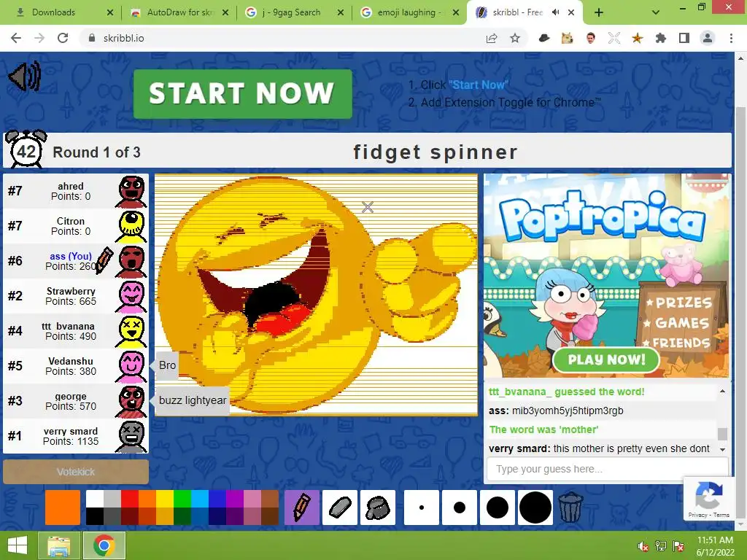Screen dimensions: 747x560
Task: Reload the skribbl.io page
Action: click(x=63, y=38)
